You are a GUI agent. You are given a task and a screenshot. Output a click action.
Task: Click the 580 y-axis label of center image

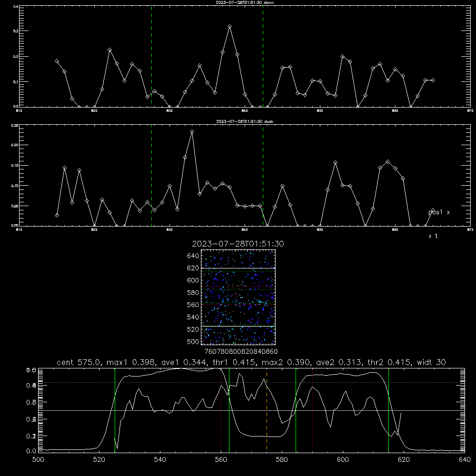click(x=193, y=293)
